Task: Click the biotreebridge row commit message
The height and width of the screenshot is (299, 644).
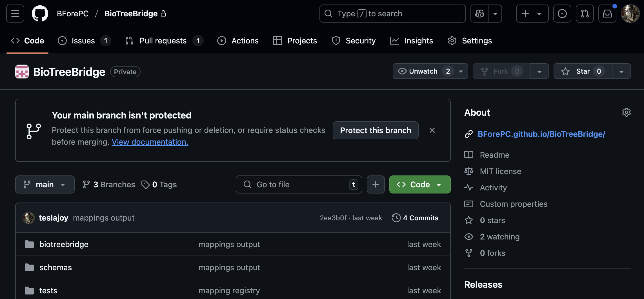Action: pyautogui.click(x=229, y=244)
